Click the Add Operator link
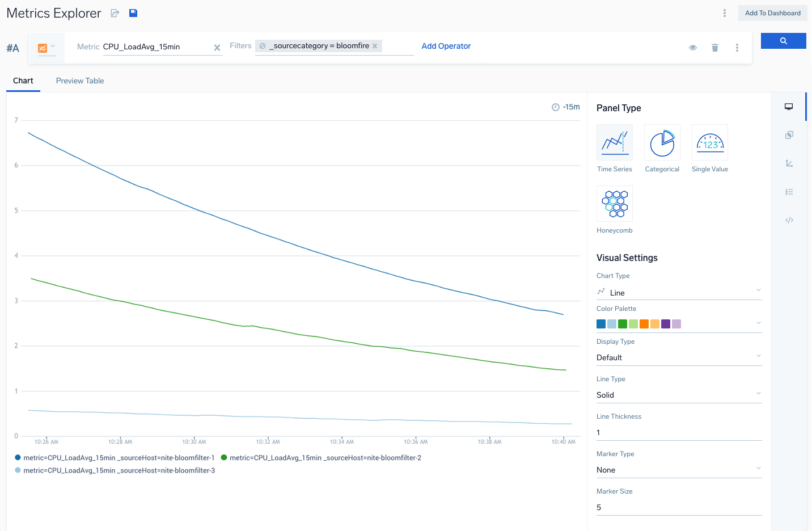The image size is (812, 531). point(446,45)
